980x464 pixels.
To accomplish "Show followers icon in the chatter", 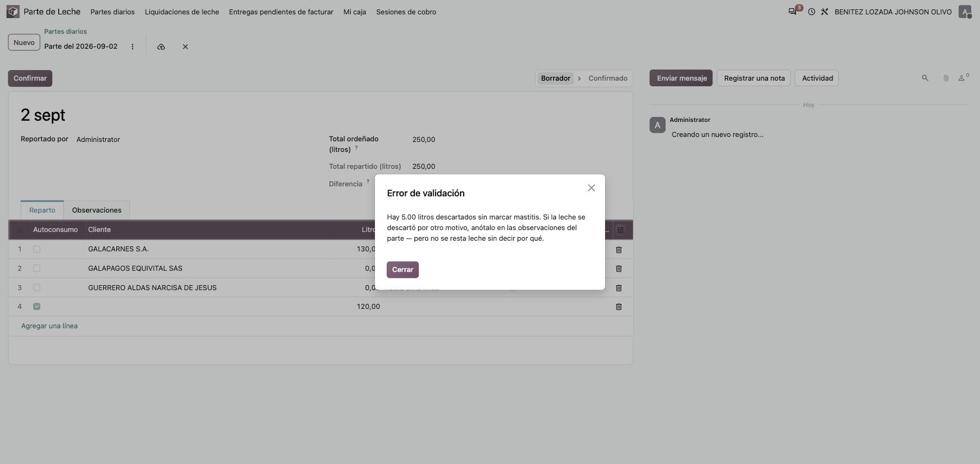I will (963, 78).
